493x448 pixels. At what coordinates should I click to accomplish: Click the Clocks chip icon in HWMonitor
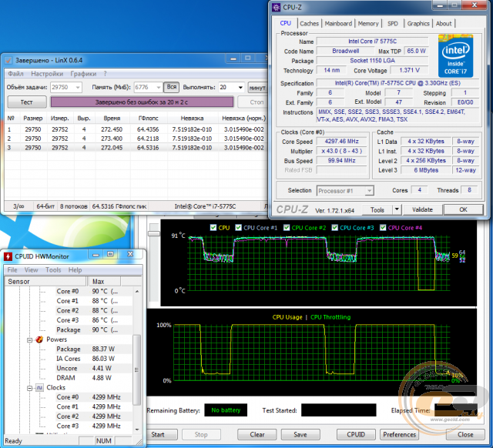click(x=39, y=387)
